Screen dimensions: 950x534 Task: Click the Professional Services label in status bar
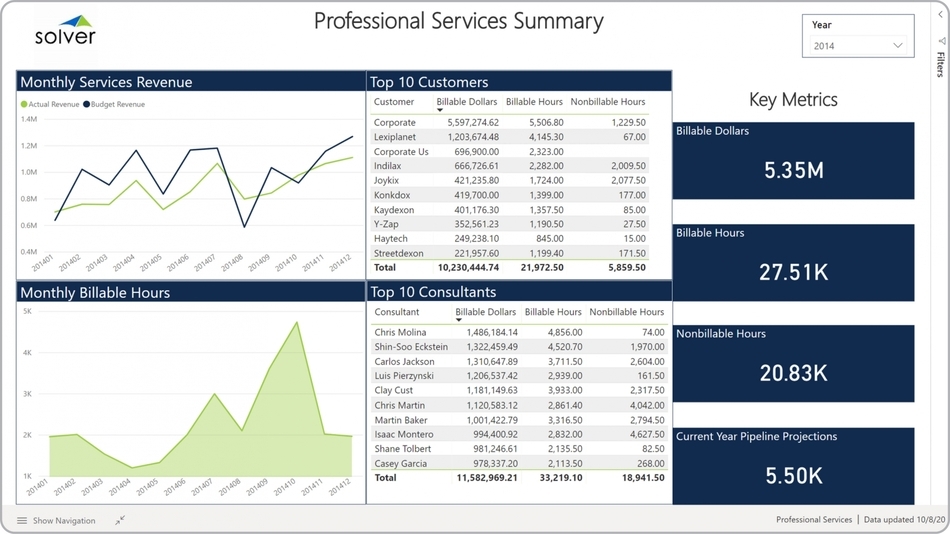(x=813, y=520)
